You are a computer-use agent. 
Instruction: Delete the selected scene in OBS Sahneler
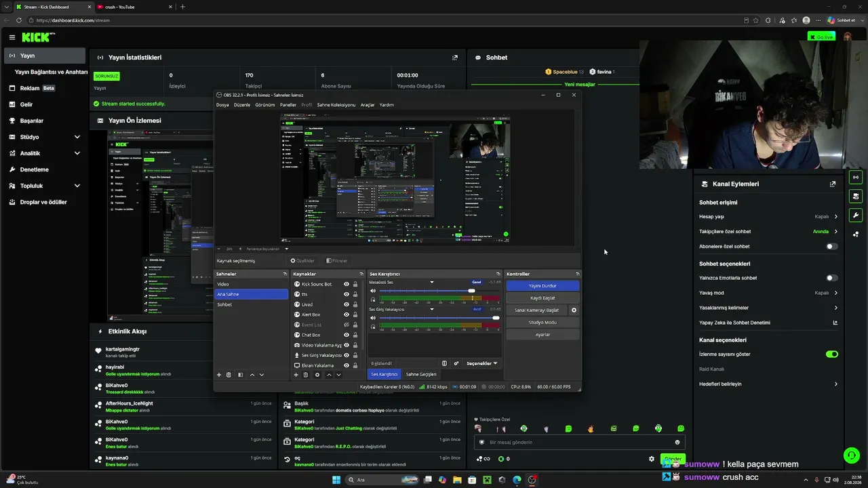[229, 375]
